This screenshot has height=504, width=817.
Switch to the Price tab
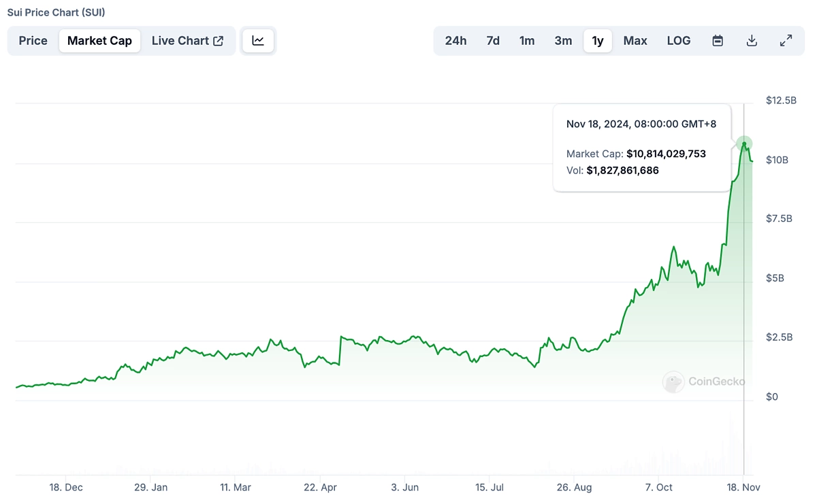[33, 40]
